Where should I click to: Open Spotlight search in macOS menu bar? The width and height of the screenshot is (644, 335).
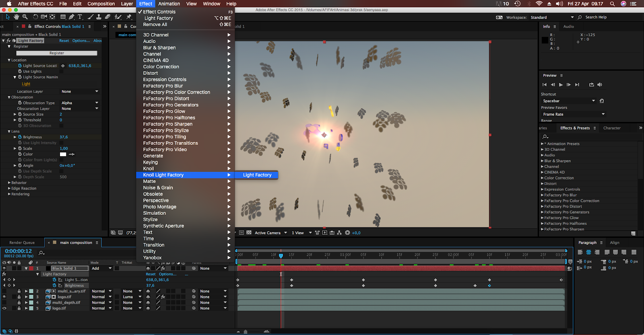612,4
